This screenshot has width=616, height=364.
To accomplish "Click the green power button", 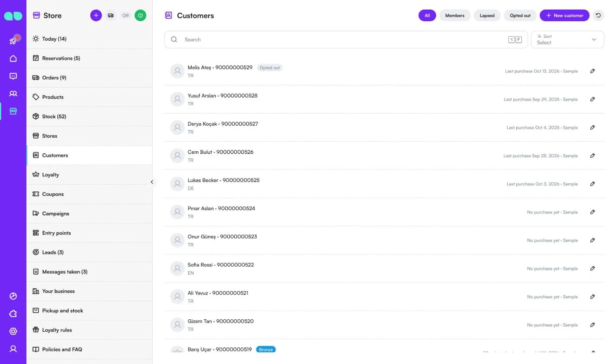I will point(140,16).
